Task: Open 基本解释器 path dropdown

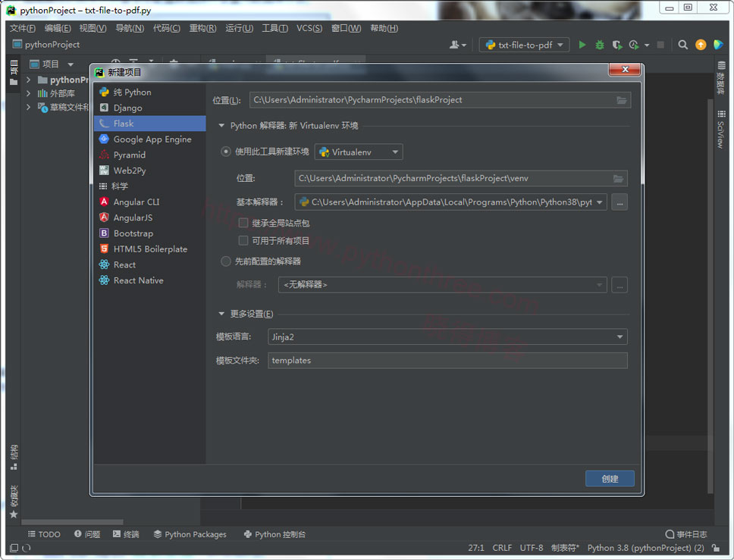Action: click(599, 202)
